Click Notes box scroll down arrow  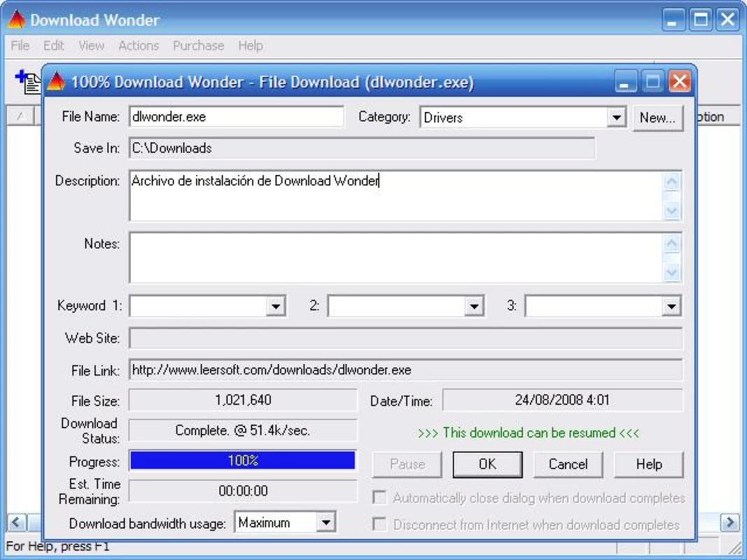(x=671, y=272)
